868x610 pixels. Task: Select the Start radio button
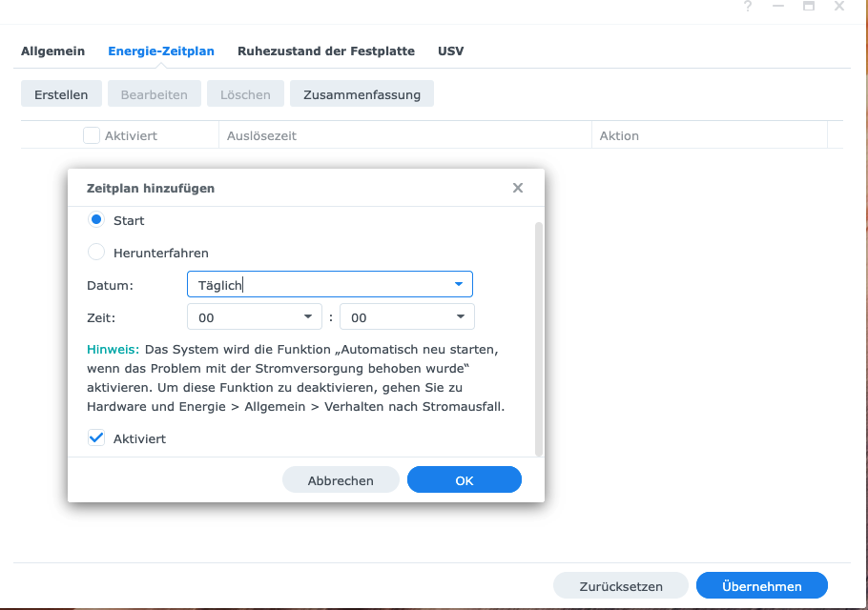tap(95, 220)
